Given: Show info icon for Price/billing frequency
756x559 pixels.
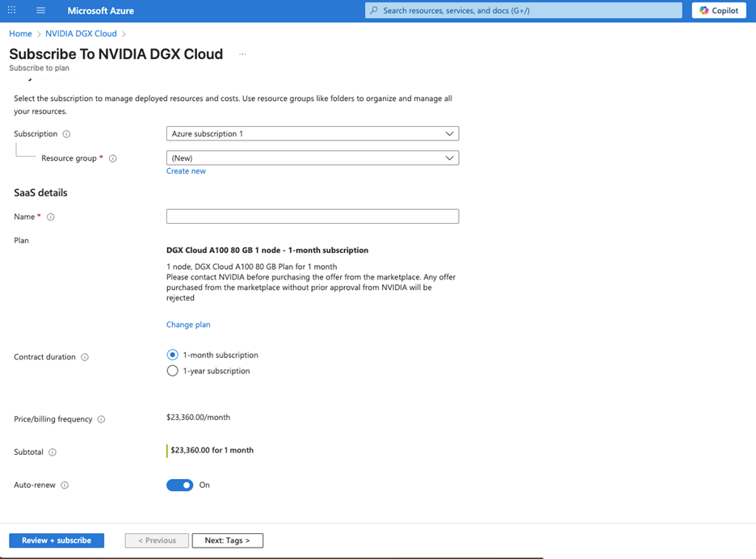Looking at the screenshot, I should coord(101,419).
